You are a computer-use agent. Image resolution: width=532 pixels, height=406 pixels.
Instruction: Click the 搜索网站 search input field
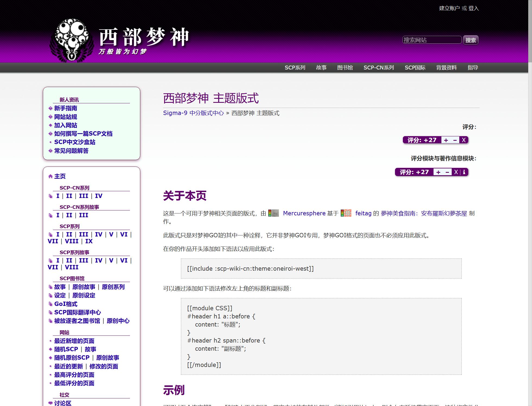[432, 40]
